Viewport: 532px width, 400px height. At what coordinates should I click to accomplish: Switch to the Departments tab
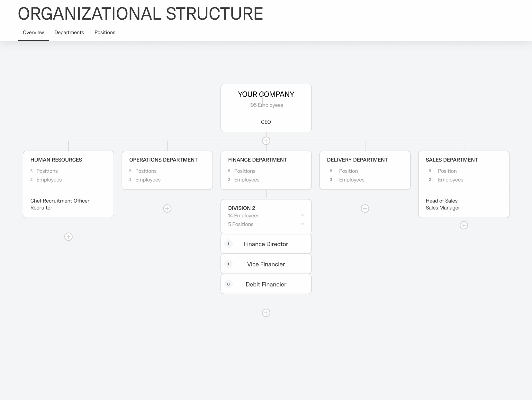point(69,33)
